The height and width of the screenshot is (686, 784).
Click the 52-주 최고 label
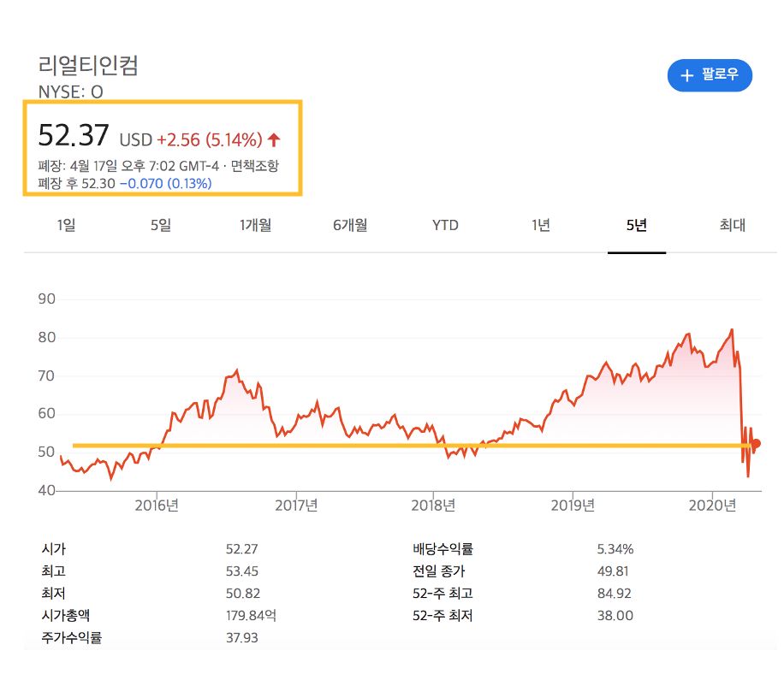[x=442, y=593]
